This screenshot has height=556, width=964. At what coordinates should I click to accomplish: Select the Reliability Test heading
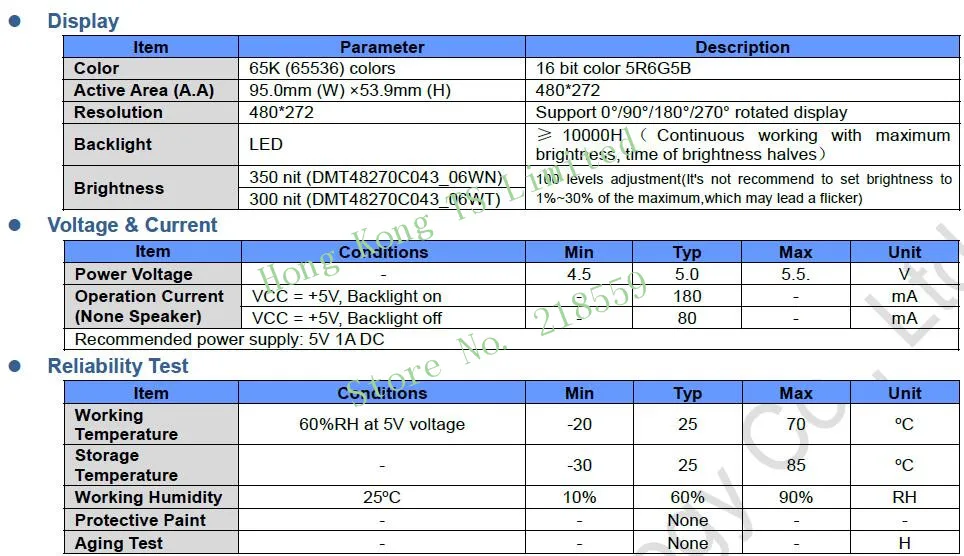[x=118, y=366]
